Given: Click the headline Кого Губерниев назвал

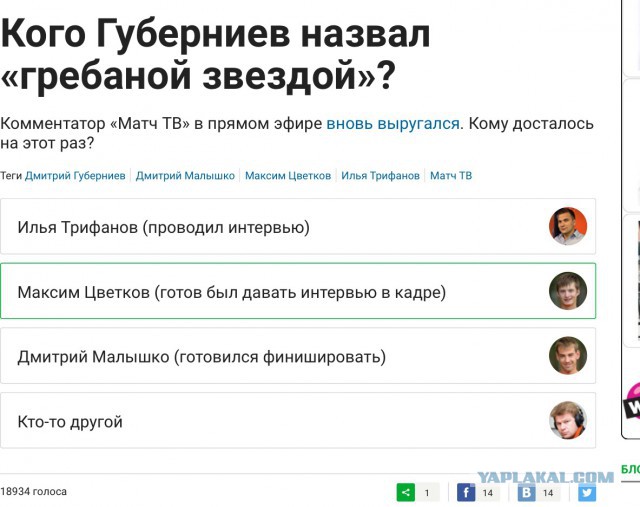Looking at the screenshot, I should [216, 34].
